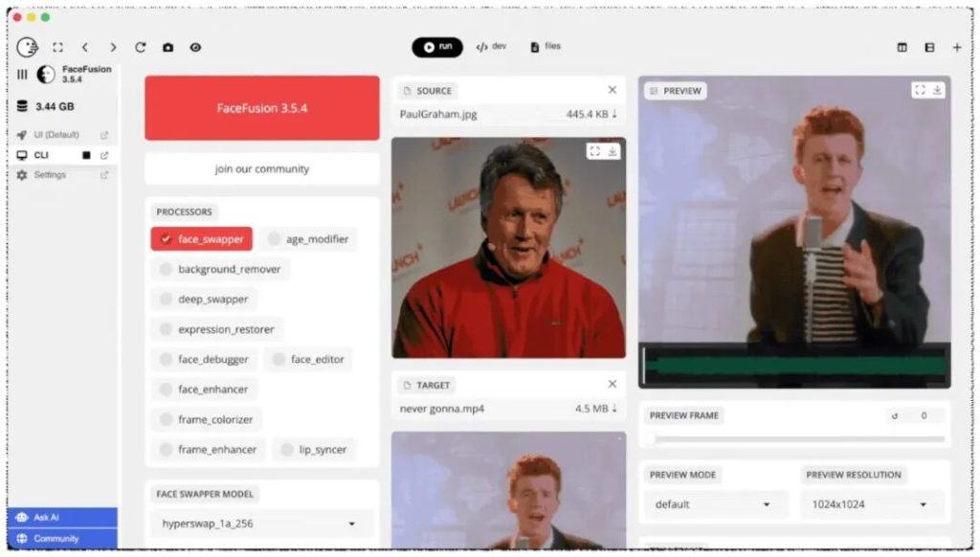Open the PREVIEW MODE dropdown
This screenshot has width=980, height=557.
(x=713, y=504)
